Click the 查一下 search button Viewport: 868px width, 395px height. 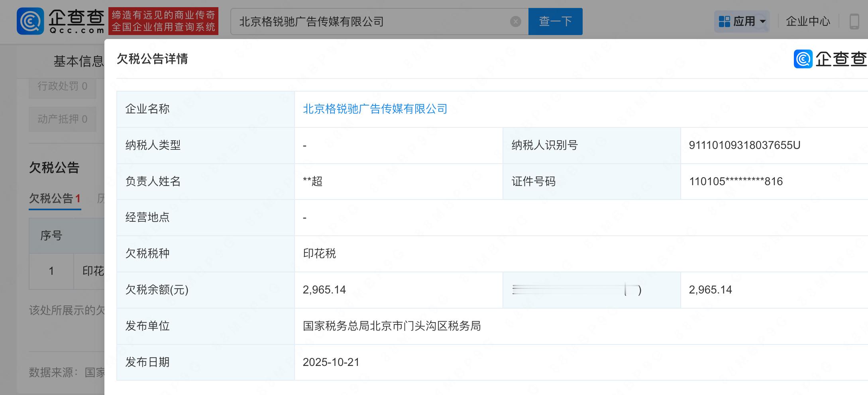click(555, 22)
